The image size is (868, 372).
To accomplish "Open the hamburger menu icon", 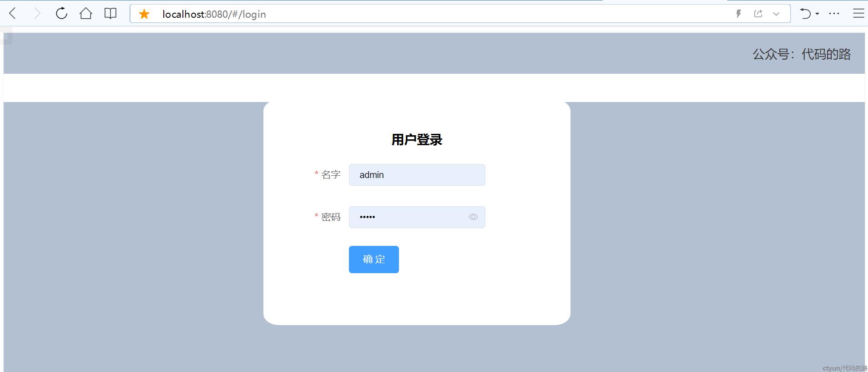I will click(x=858, y=14).
